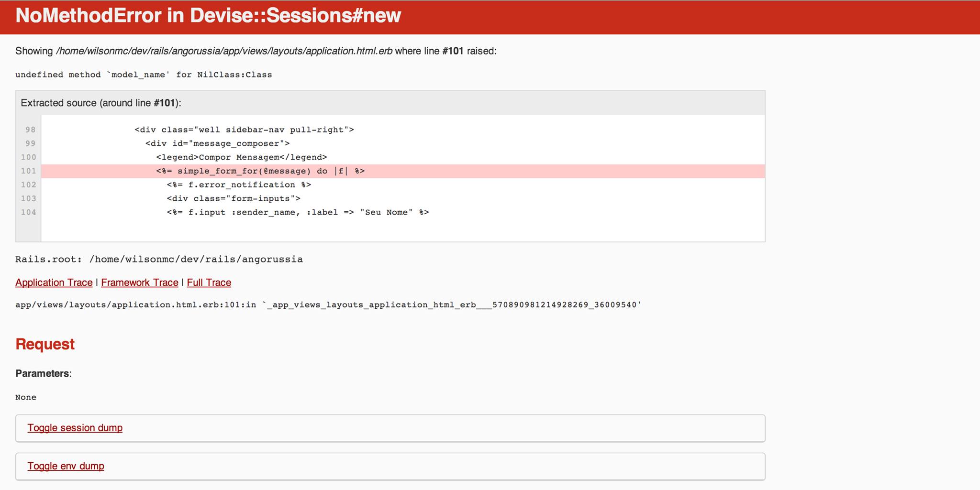The height and width of the screenshot is (490, 980).
Task: Expand the env dump section
Action: coord(66,466)
